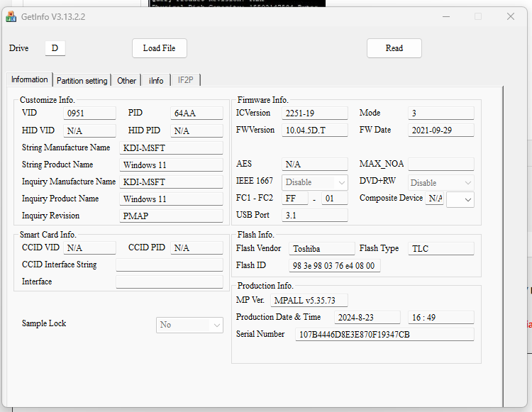Open the Composite Device dropdown arrow
This screenshot has height=412, width=532.
point(467,200)
